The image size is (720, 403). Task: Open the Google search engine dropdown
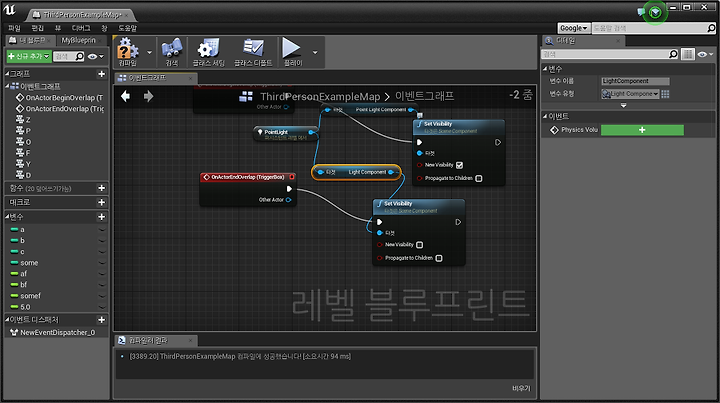574,28
